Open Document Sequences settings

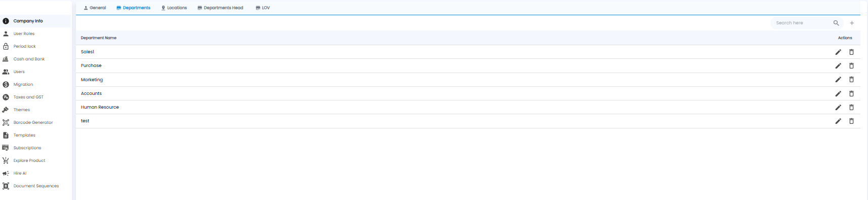pos(35,186)
